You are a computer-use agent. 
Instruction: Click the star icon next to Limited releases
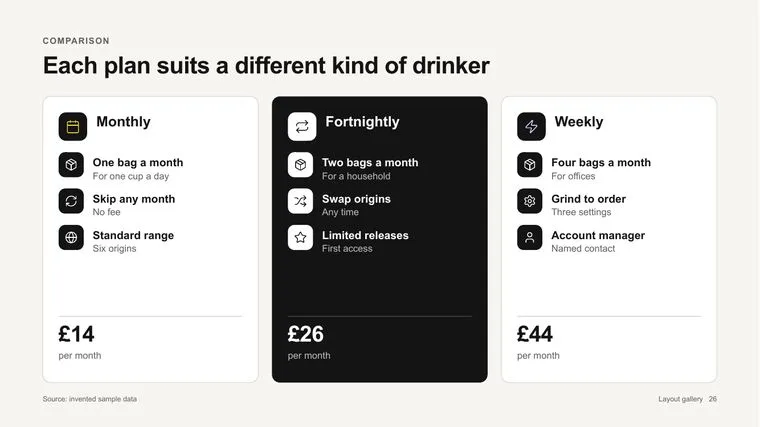pyautogui.click(x=301, y=237)
